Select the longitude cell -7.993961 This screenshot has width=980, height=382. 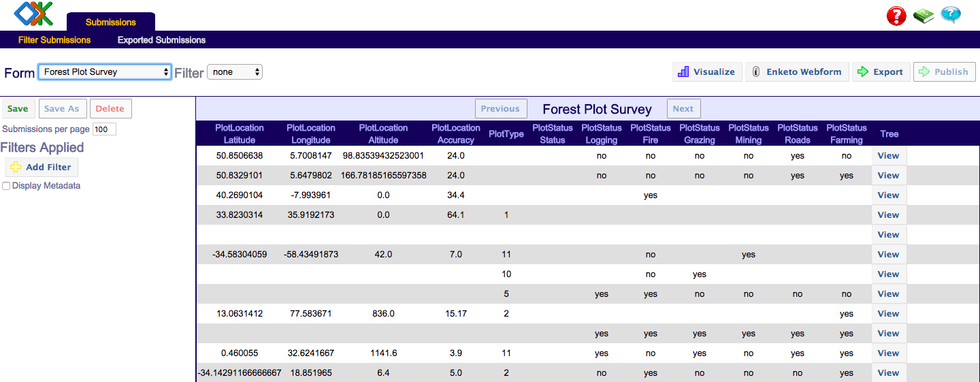click(311, 195)
